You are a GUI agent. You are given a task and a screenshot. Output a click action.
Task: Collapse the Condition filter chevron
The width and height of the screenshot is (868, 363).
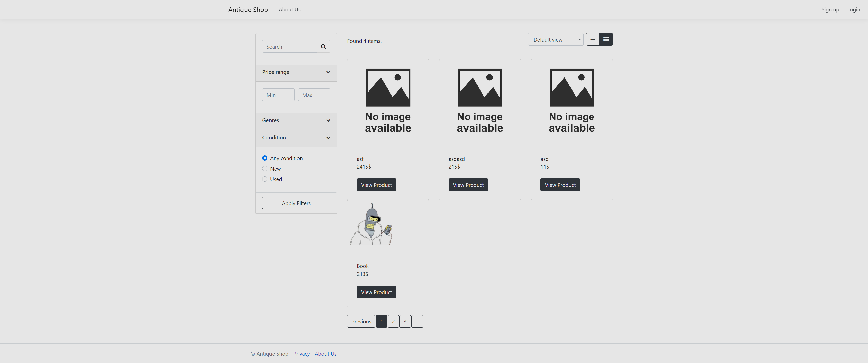[328, 138]
